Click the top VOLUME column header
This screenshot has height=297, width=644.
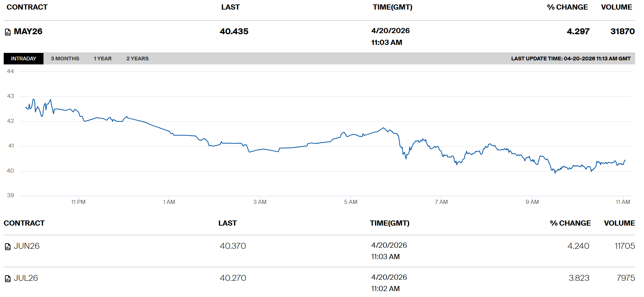click(616, 7)
